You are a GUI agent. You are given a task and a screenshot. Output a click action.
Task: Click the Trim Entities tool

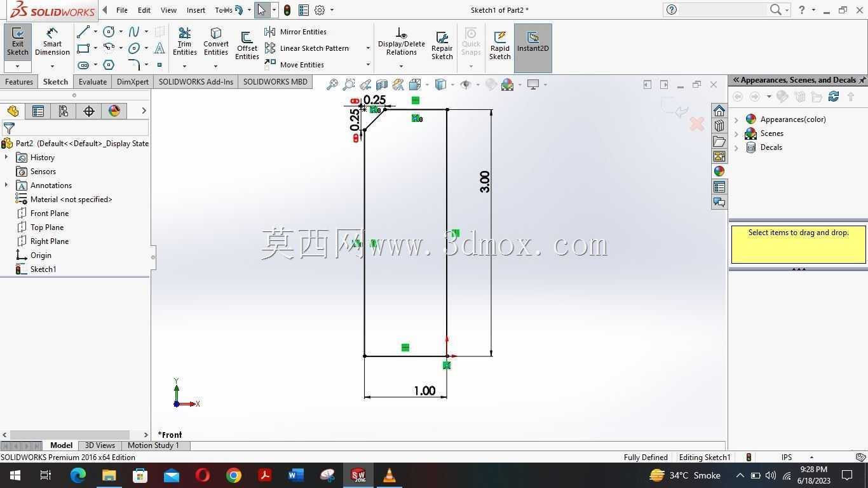coord(185,42)
